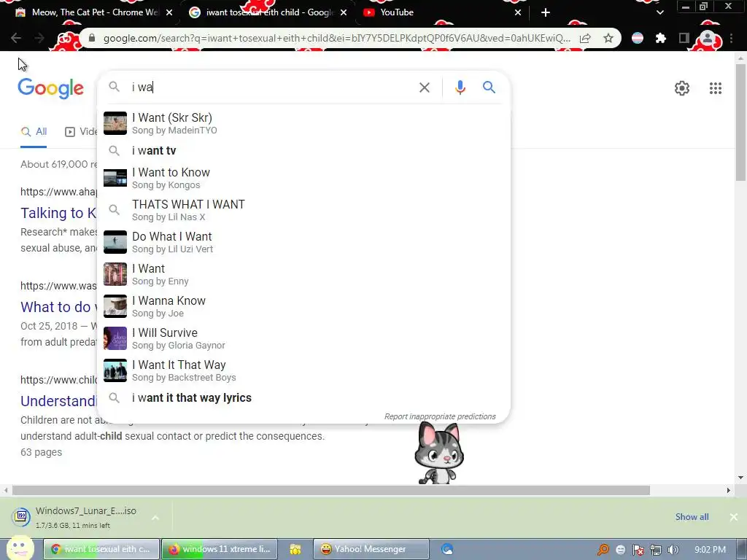The width and height of the screenshot is (747, 560).
Task: Select the Videos results tab
Action: tap(81, 132)
